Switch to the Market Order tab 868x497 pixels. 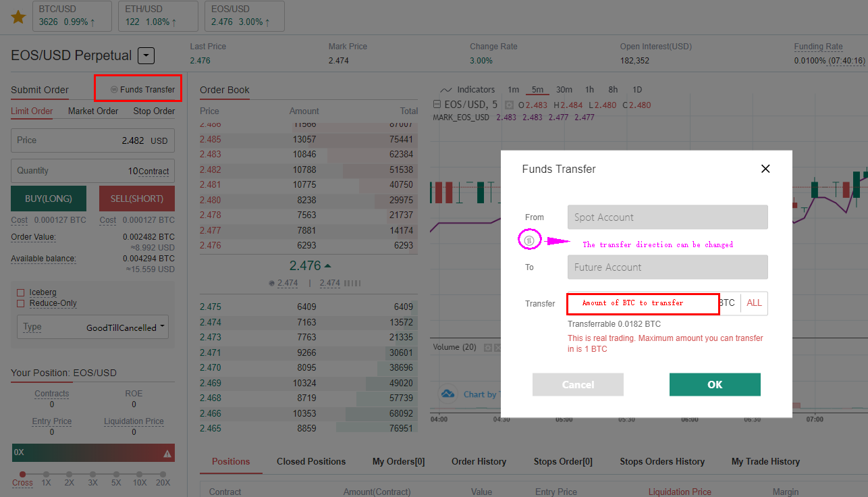click(x=93, y=111)
